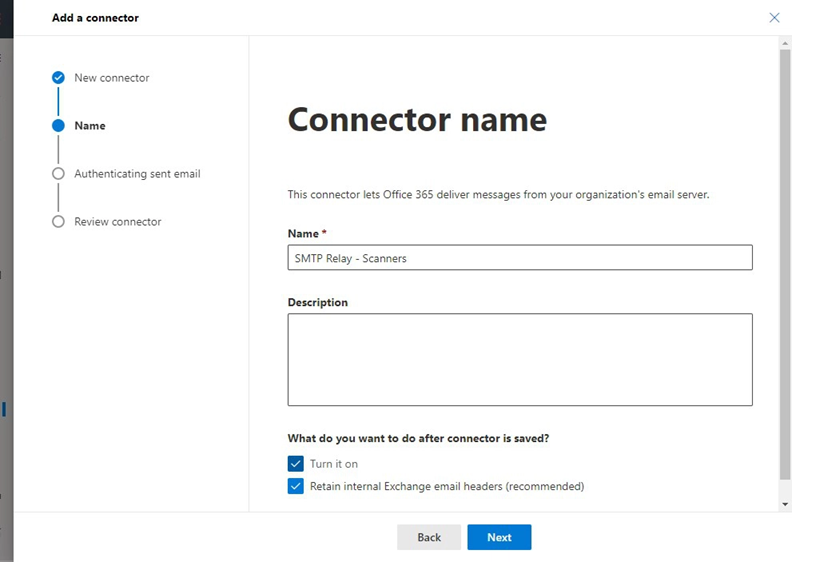Click the dialog's vertical scrollbar thumb
This screenshot has width=817, height=562.
click(x=785, y=260)
